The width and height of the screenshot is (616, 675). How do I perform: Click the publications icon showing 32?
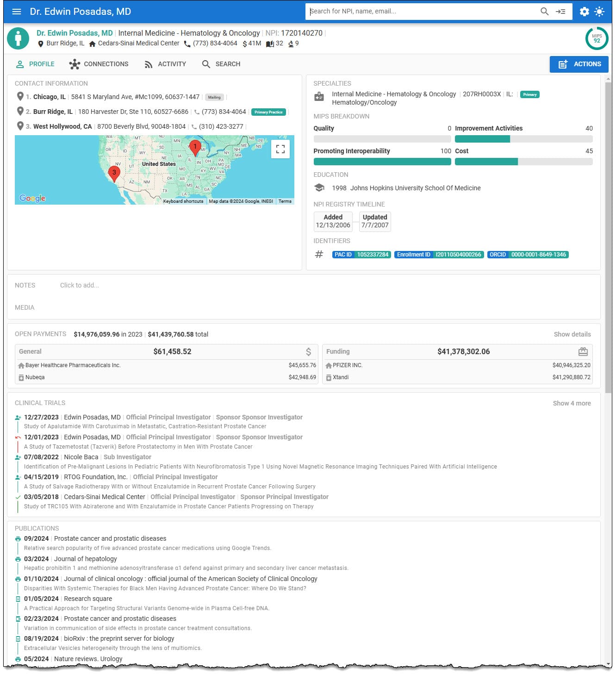tap(270, 44)
